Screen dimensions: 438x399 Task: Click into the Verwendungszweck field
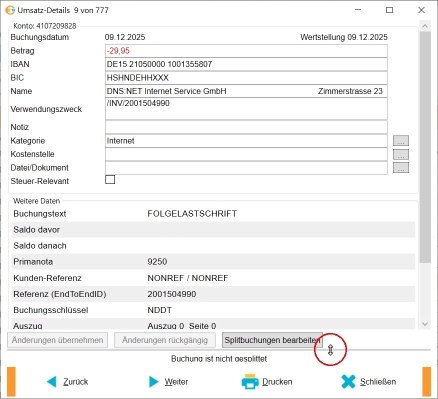point(246,109)
